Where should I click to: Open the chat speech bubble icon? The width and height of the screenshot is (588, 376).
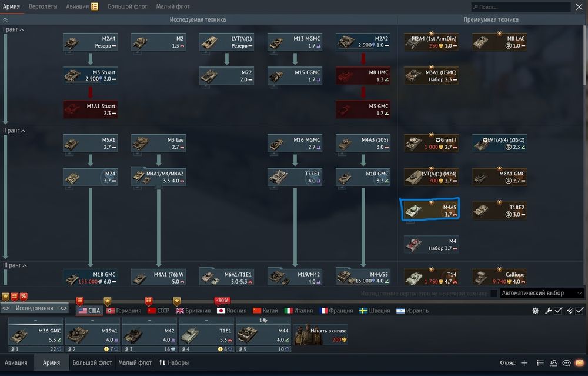click(x=567, y=363)
